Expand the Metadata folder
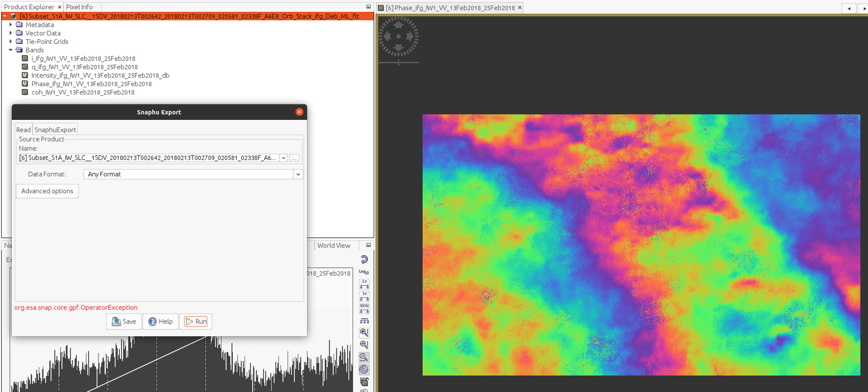This screenshot has height=392, width=868. pos(11,25)
